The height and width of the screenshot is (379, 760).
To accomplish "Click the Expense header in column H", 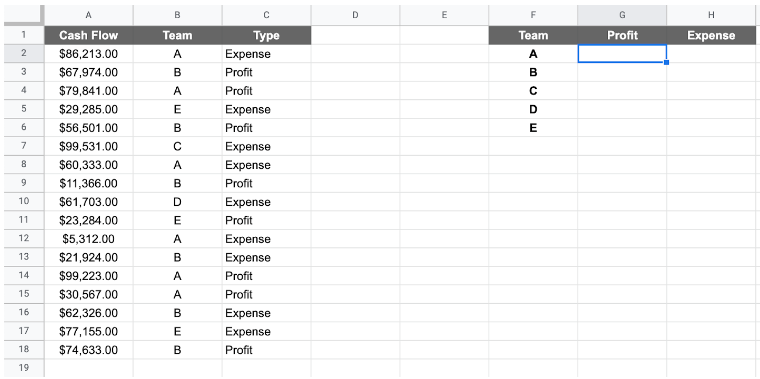I will click(x=711, y=35).
